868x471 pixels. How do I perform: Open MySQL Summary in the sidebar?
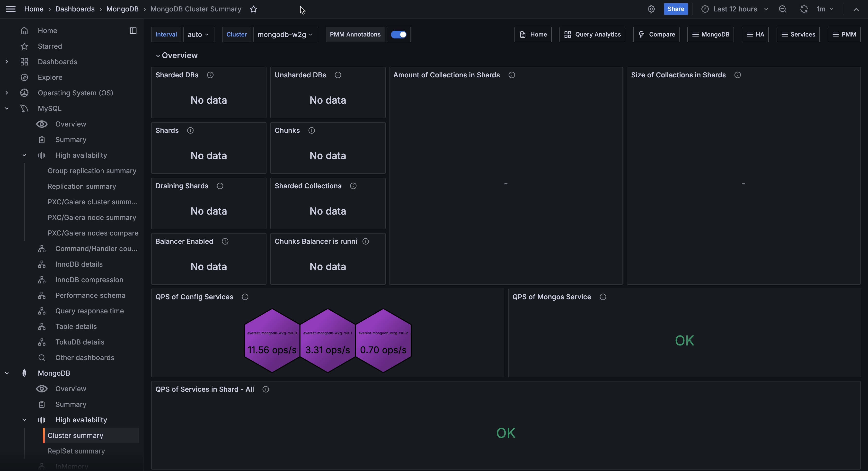click(x=71, y=140)
